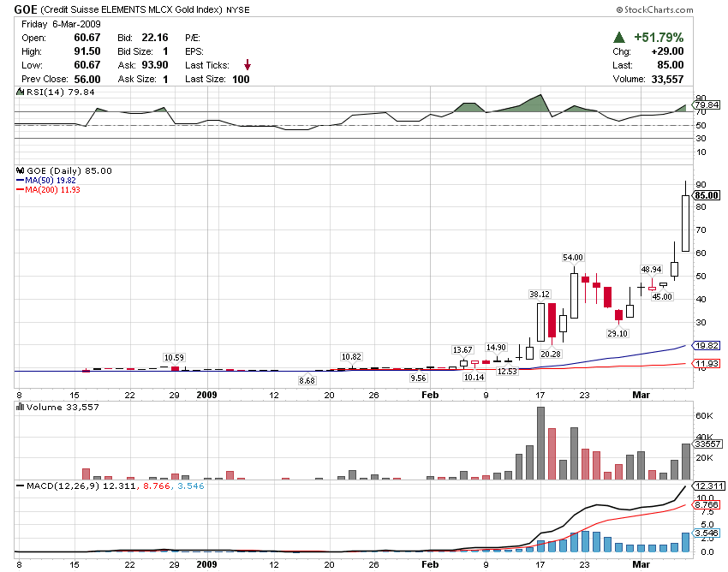Viewport: 728px width, 572px height.
Task: Click the 10.59 price annotation
Action: click(x=174, y=358)
